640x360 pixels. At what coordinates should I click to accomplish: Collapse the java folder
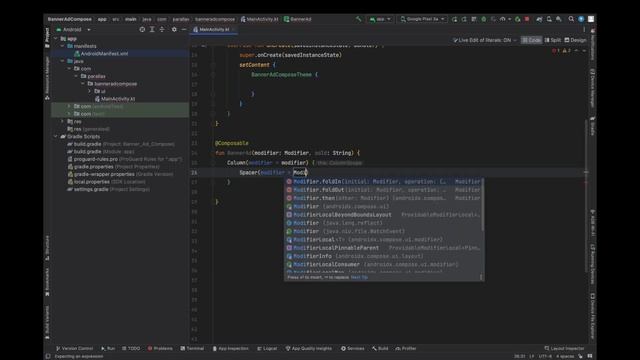[62, 61]
